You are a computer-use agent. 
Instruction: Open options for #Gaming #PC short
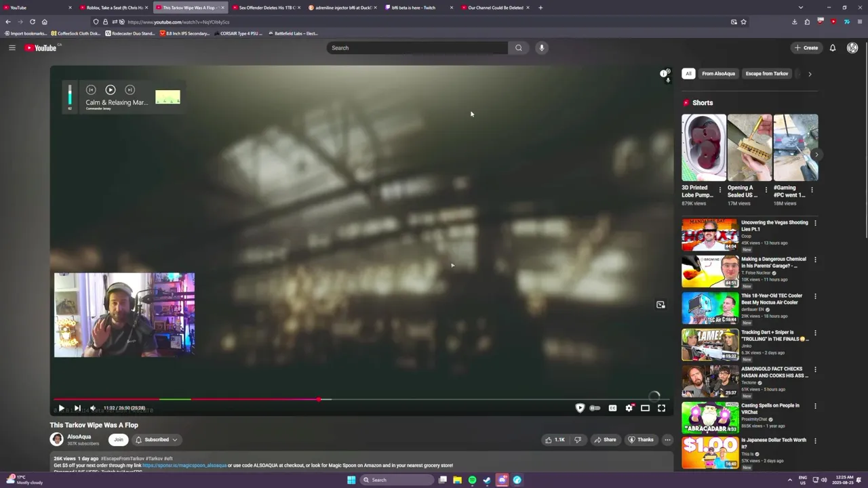click(812, 190)
